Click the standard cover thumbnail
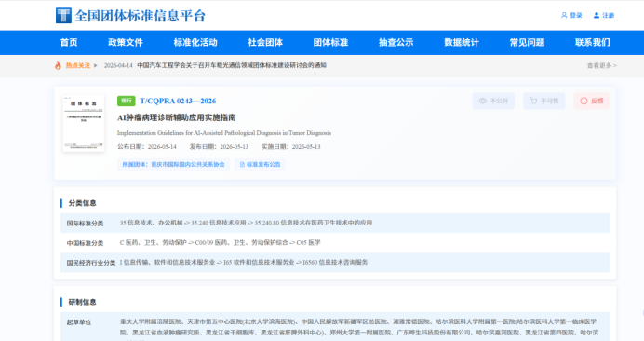Image resolution: width=644 pixels, height=341 pixels. (84, 123)
